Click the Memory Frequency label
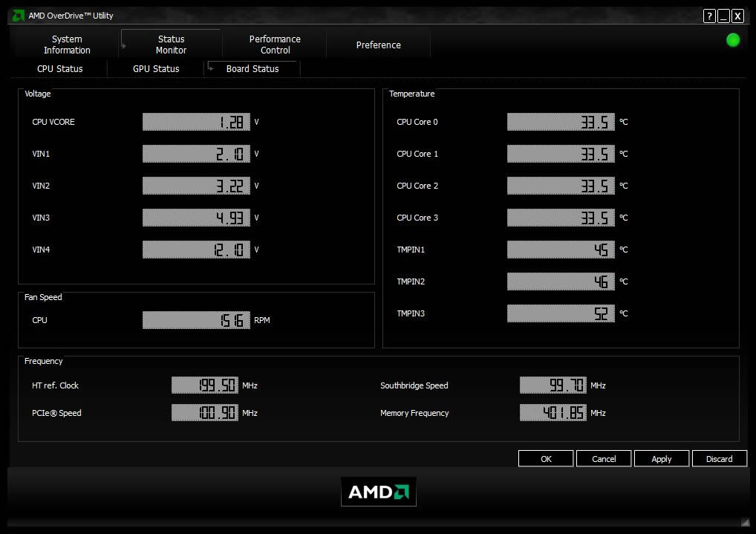756x534 pixels. click(x=414, y=413)
